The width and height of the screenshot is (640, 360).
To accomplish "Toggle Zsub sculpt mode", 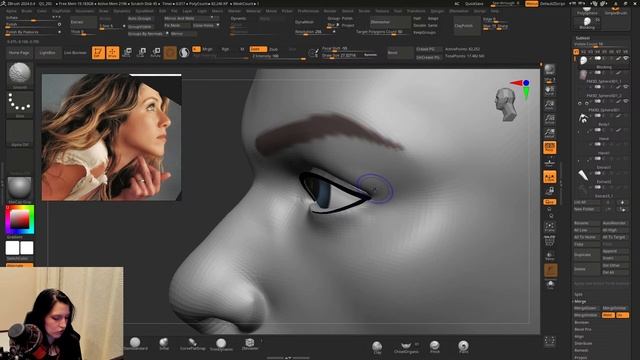I will click(x=273, y=49).
